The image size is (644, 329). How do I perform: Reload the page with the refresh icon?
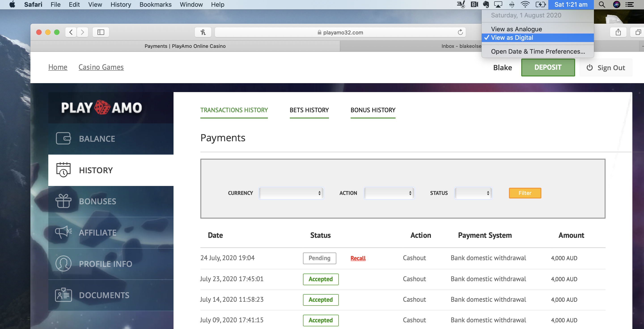(460, 32)
